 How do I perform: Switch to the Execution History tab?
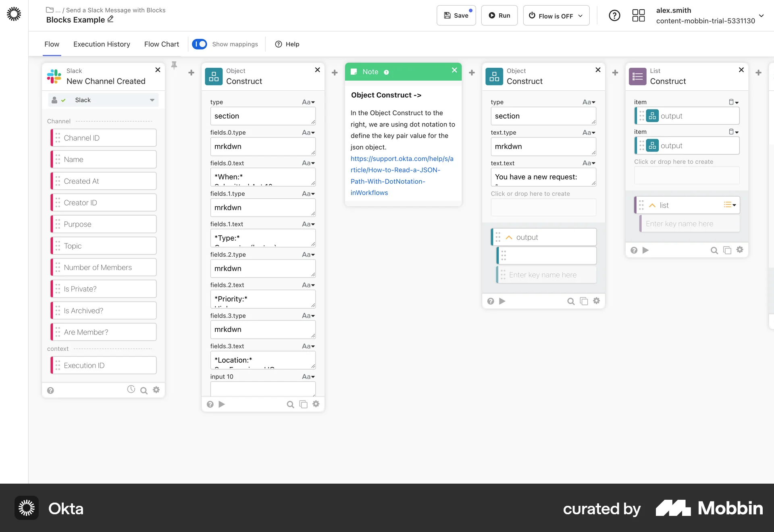click(x=102, y=44)
